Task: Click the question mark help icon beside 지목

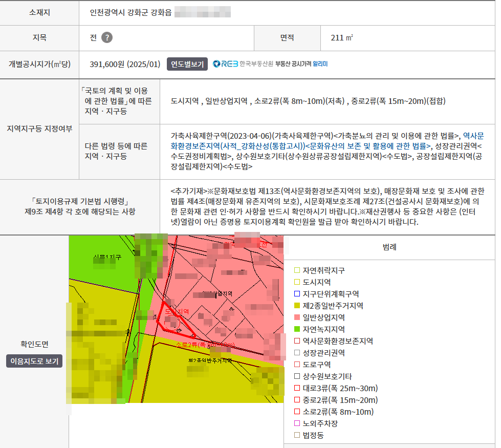Action: [x=106, y=37]
